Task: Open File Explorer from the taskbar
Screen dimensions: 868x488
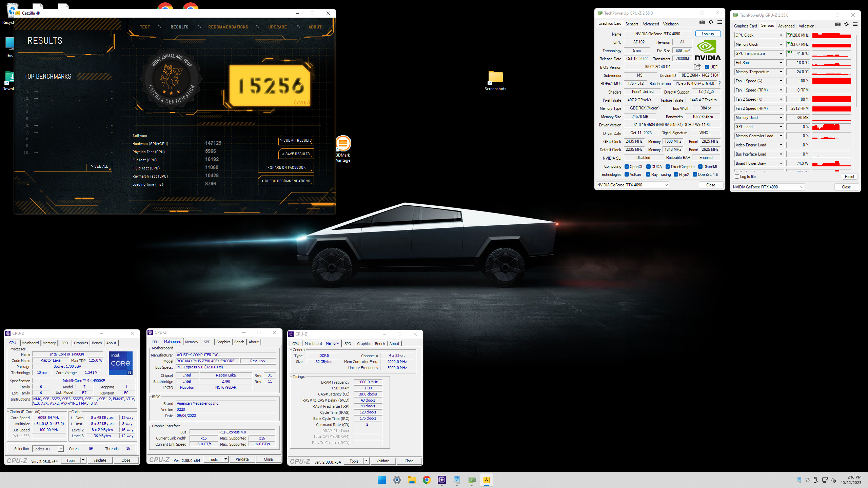Action: 412,480
